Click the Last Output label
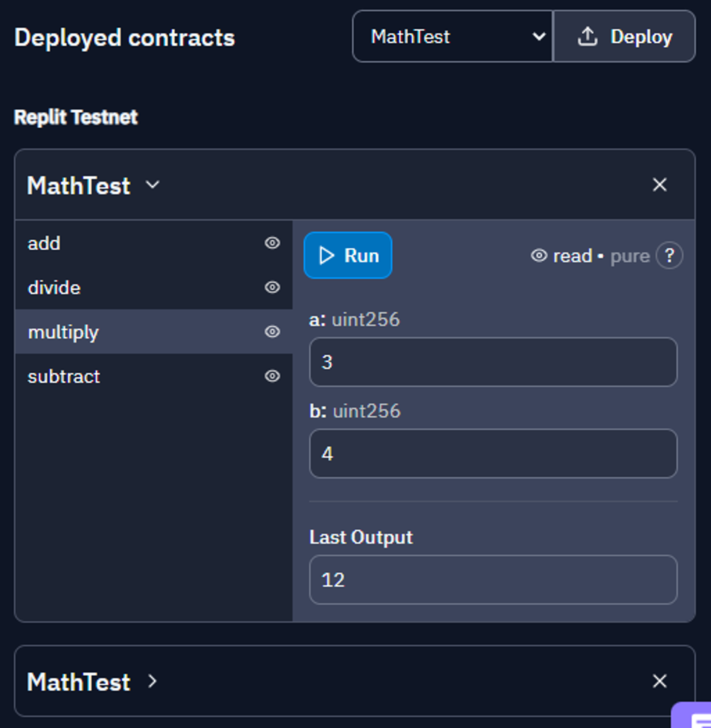The image size is (711, 728). pos(361,538)
